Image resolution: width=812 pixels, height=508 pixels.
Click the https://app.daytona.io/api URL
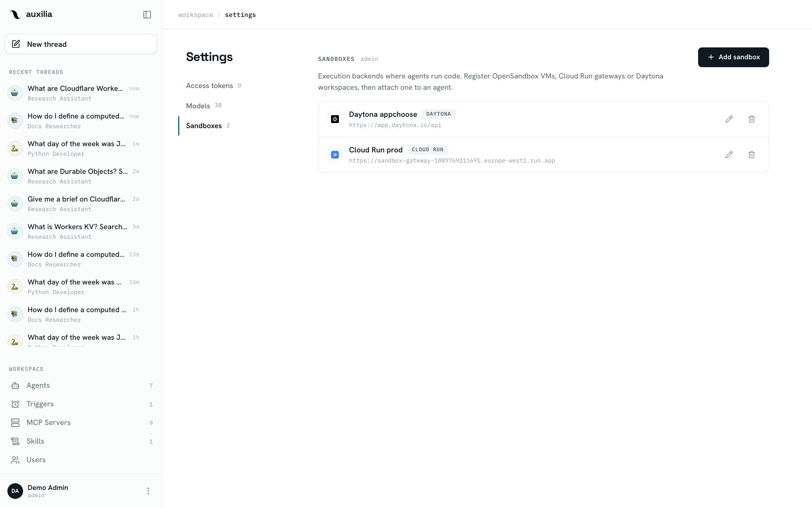pyautogui.click(x=395, y=125)
